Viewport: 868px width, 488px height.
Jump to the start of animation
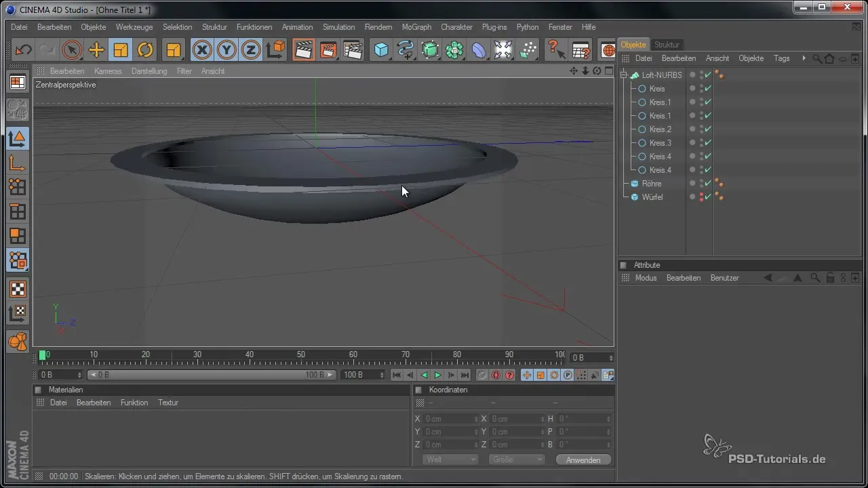tap(397, 375)
